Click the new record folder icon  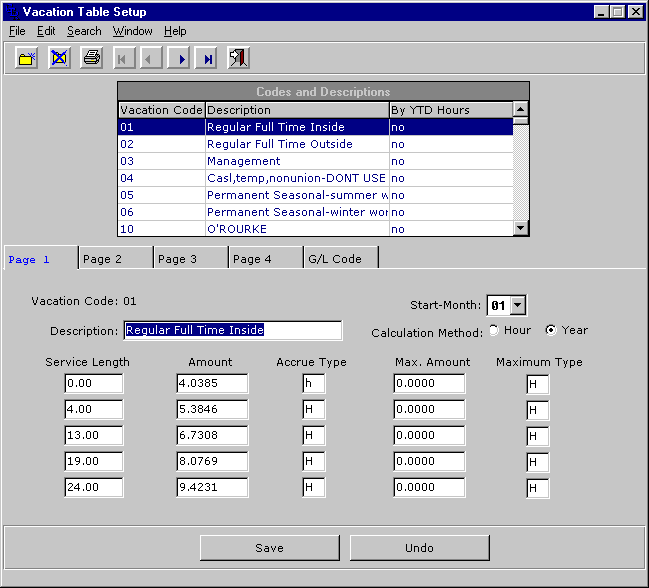click(x=27, y=59)
